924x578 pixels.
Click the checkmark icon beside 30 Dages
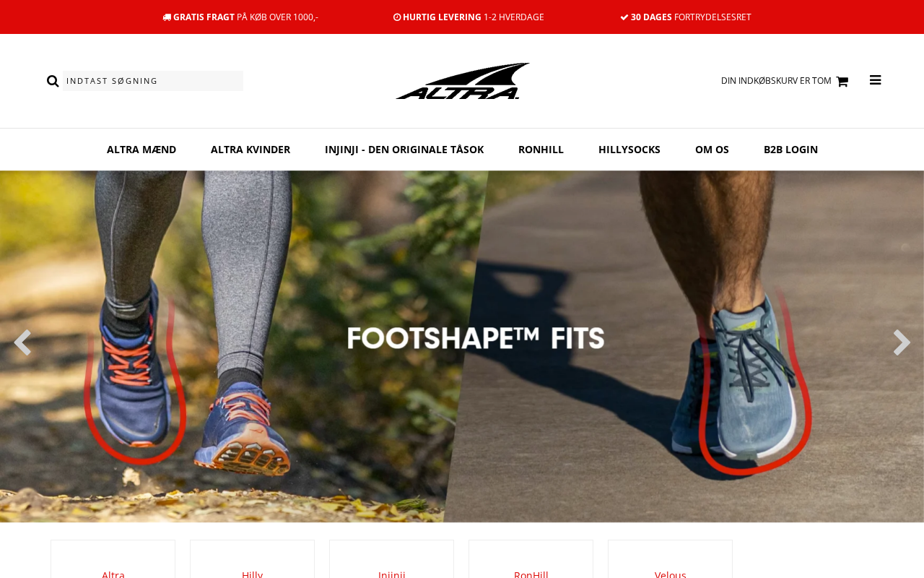click(x=624, y=17)
